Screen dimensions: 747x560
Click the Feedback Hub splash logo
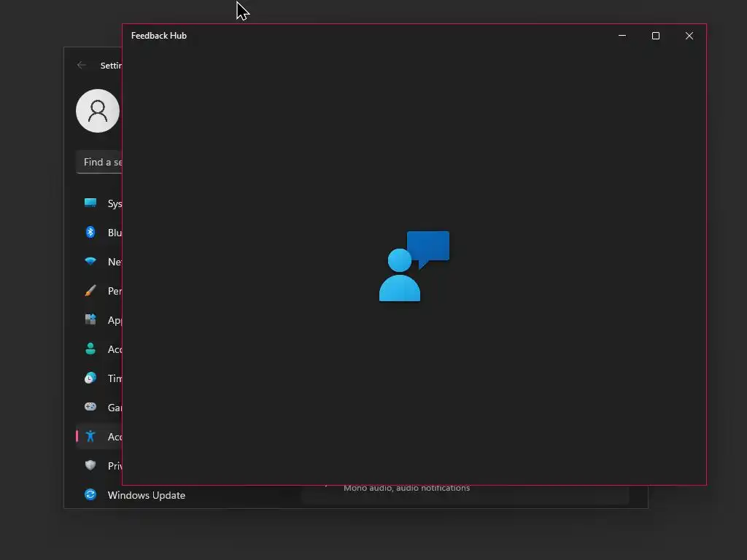point(414,266)
